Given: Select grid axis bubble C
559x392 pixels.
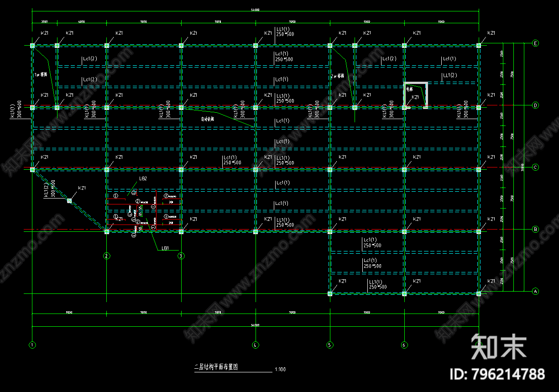Looking at the screenshot, I should coord(536,167).
